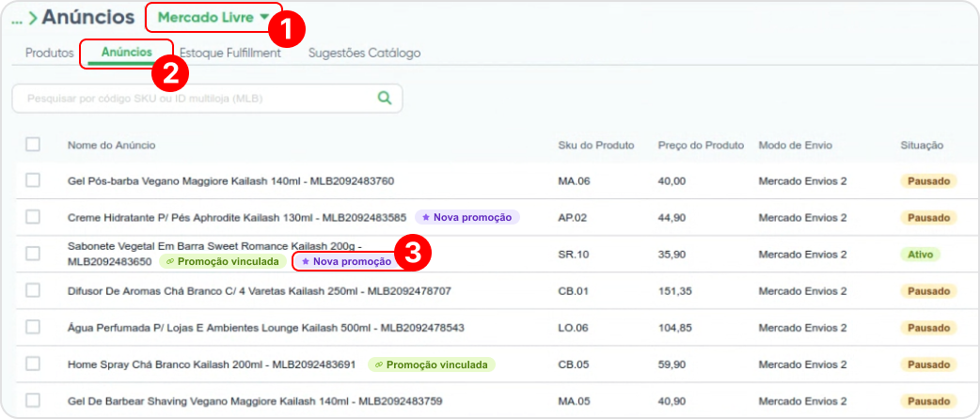Click price value 59,90

pyautogui.click(x=672, y=365)
